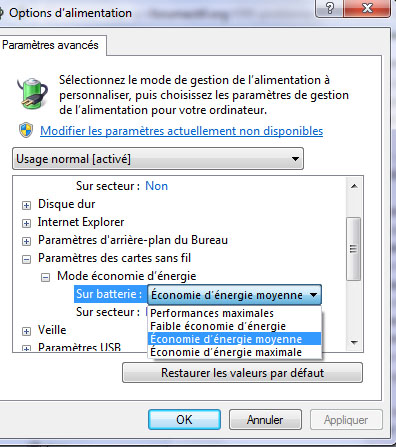Expand Paramètres d'arrière-plan du Bureau node
The height and width of the screenshot is (447, 396).
coord(26,241)
